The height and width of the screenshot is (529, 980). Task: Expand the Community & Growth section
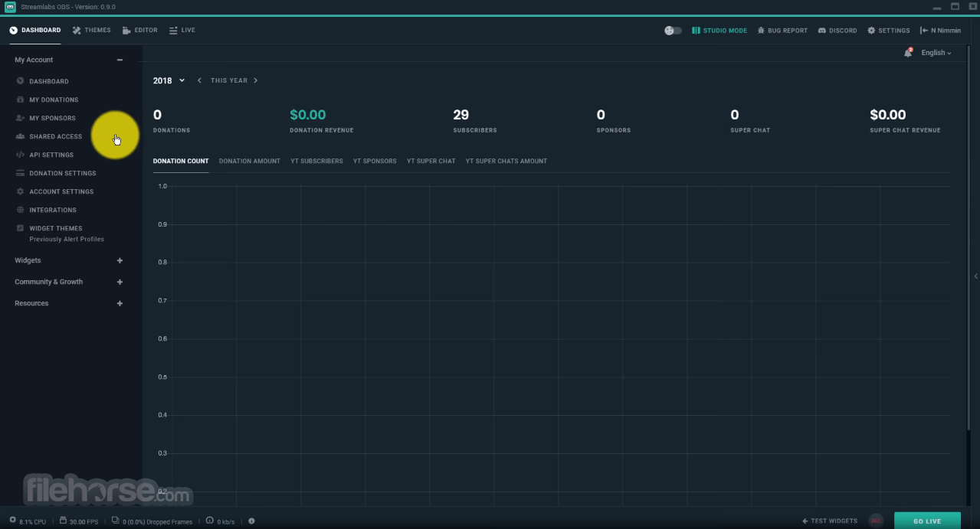[x=120, y=282]
